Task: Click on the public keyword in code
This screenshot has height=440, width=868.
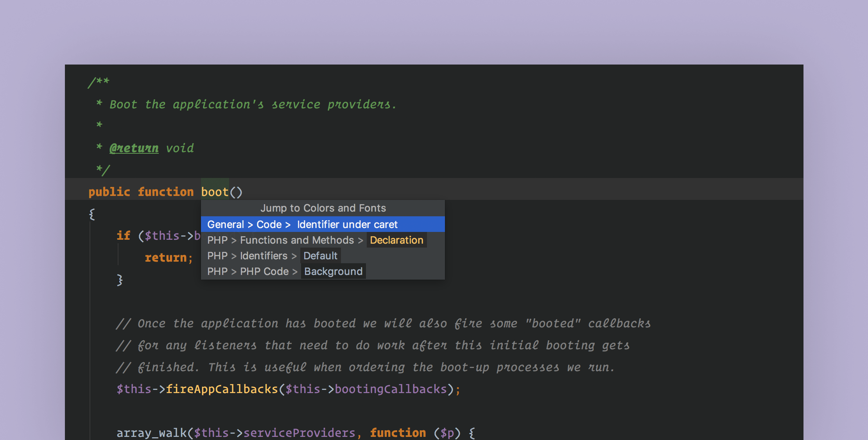Action: 106,191
